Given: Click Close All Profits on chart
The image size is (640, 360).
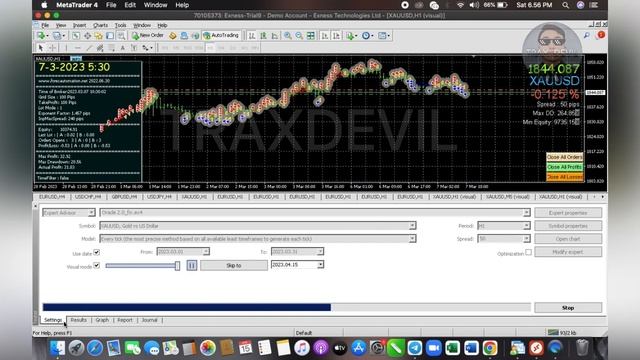Looking at the screenshot, I should coord(564,167).
